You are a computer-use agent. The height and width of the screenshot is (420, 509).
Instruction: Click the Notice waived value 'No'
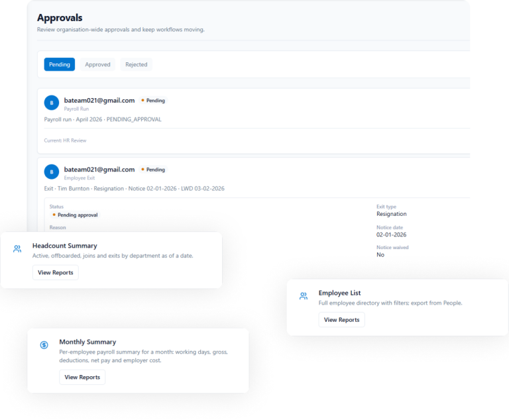[380, 255]
